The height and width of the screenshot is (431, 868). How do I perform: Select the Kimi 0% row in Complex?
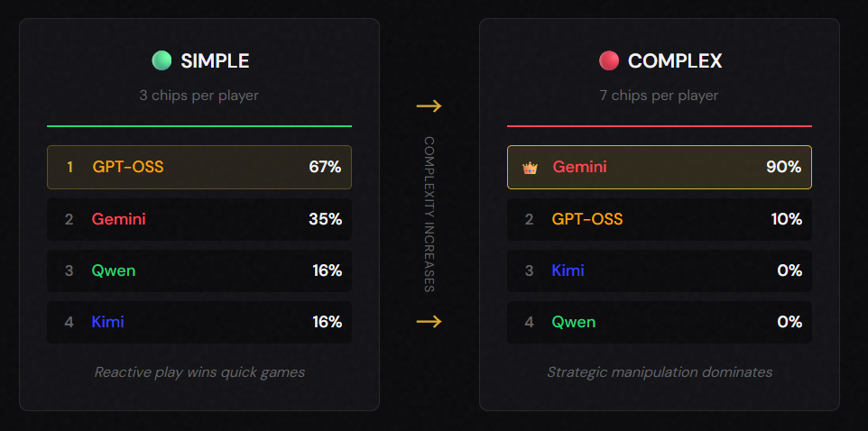(x=659, y=271)
